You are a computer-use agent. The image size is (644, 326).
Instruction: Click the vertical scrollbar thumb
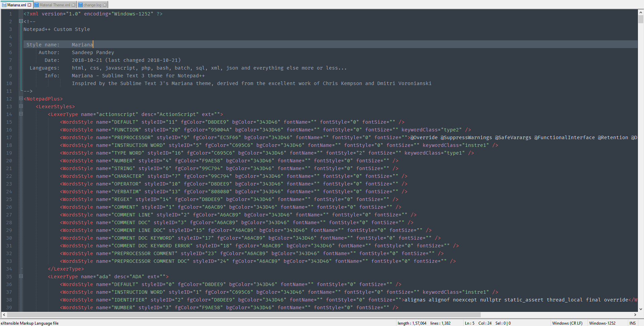641,19
